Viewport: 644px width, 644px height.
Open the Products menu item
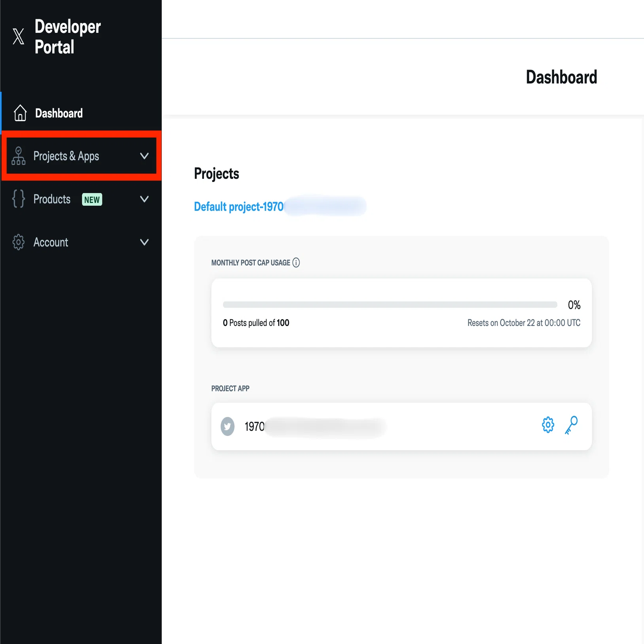pyautogui.click(x=81, y=199)
